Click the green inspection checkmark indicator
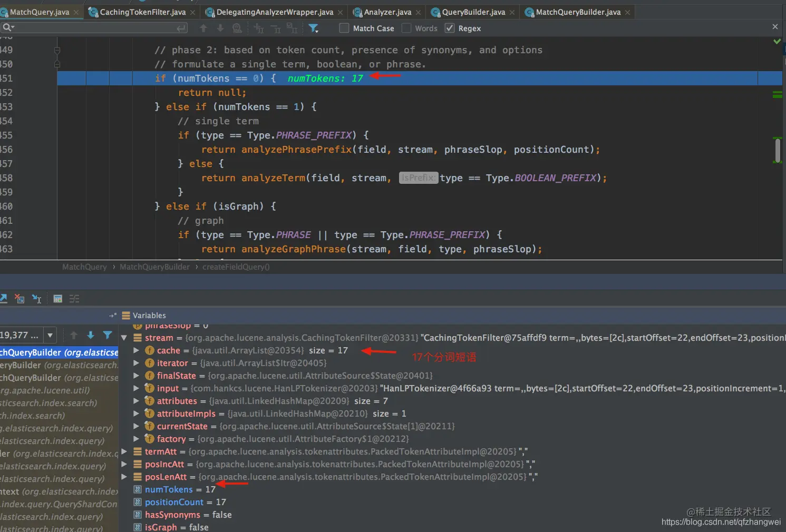 (x=777, y=41)
